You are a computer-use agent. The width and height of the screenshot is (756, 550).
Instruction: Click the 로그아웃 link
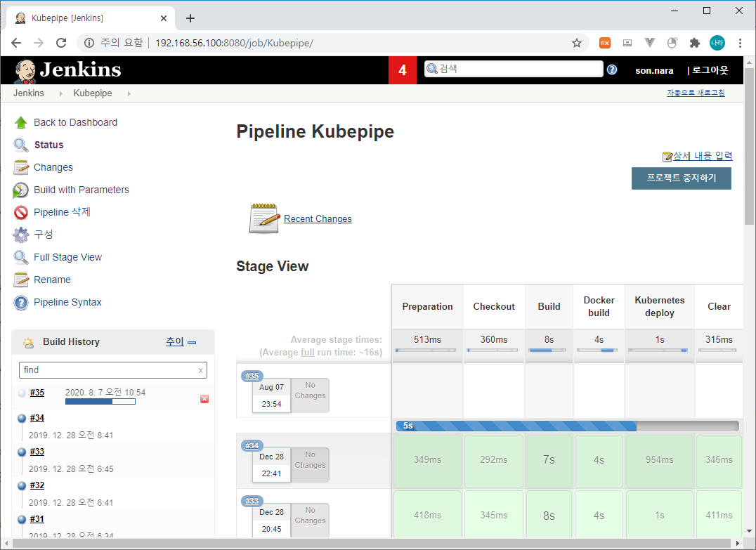point(710,70)
